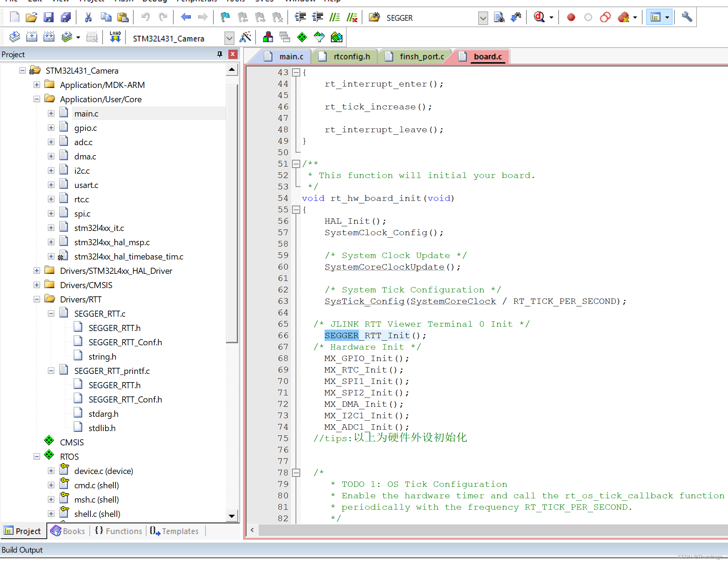Click the Download (LOAD) to flash icon

pos(115,37)
